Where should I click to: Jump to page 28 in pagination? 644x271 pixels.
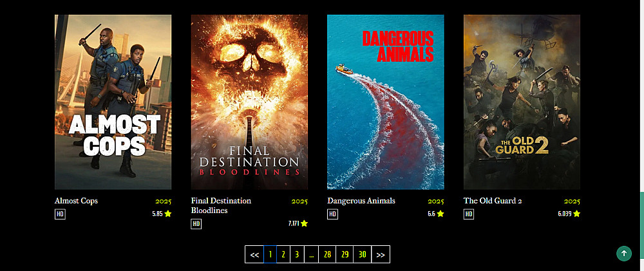click(327, 254)
